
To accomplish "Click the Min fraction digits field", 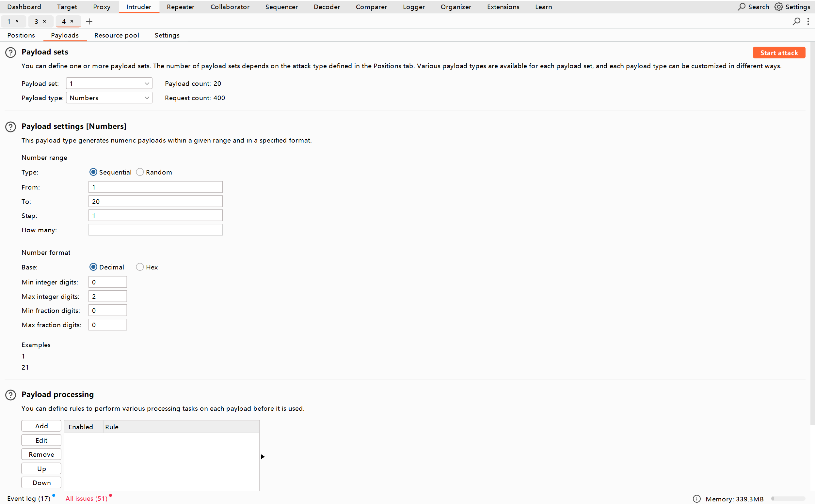I will [x=107, y=310].
